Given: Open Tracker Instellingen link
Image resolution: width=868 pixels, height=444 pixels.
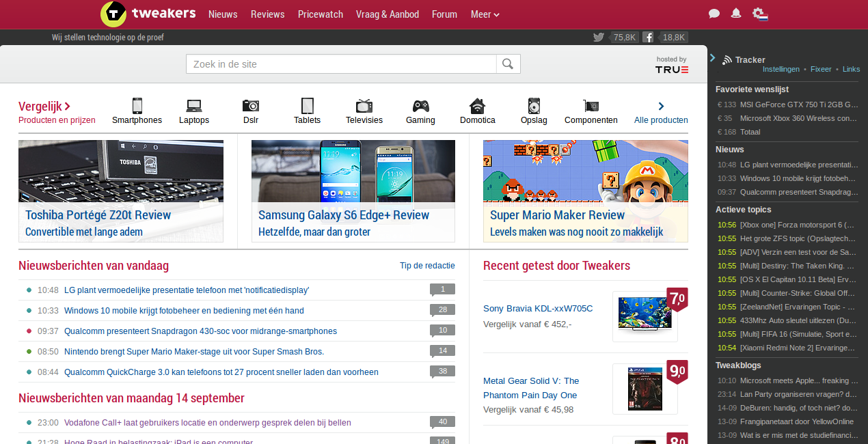Looking at the screenshot, I should pyautogui.click(x=781, y=69).
